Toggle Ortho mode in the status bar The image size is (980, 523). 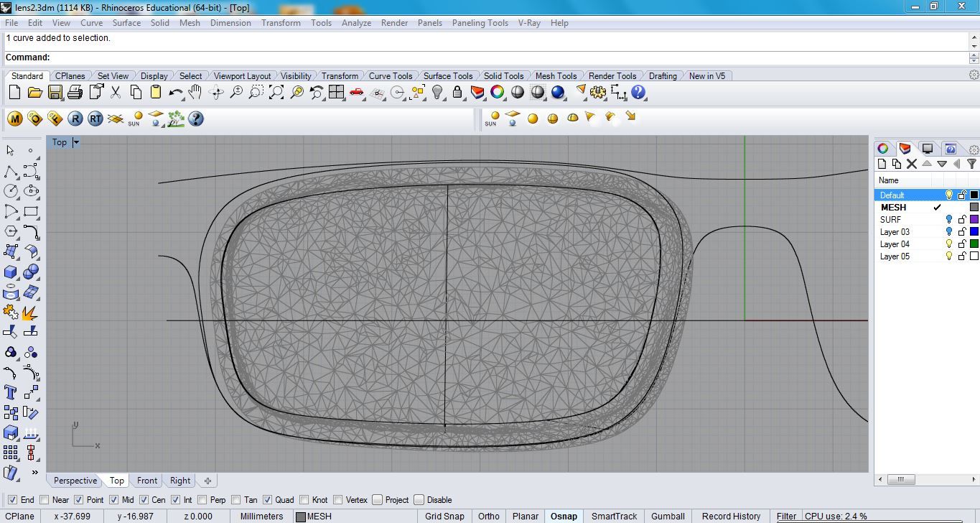pyautogui.click(x=488, y=516)
